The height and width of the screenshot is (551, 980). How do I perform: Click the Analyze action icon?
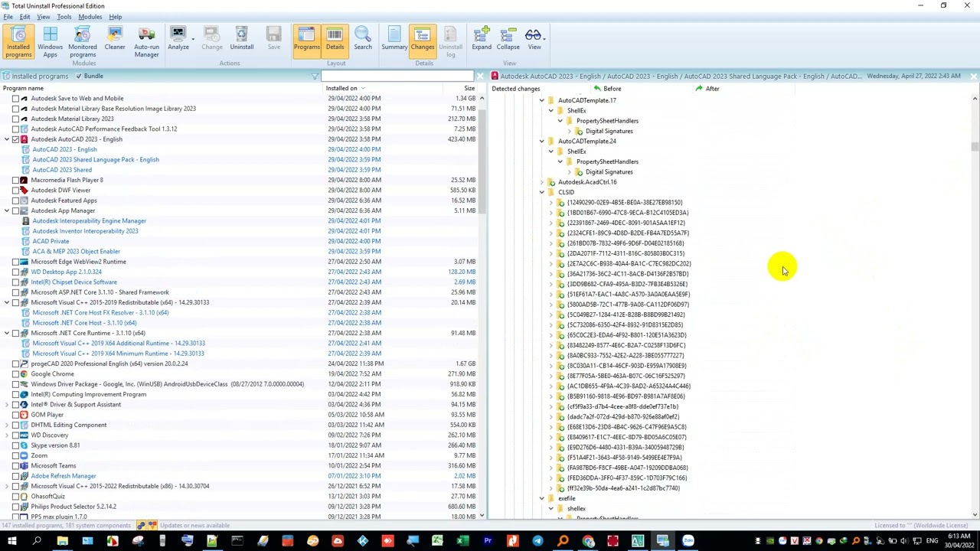point(178,39)
